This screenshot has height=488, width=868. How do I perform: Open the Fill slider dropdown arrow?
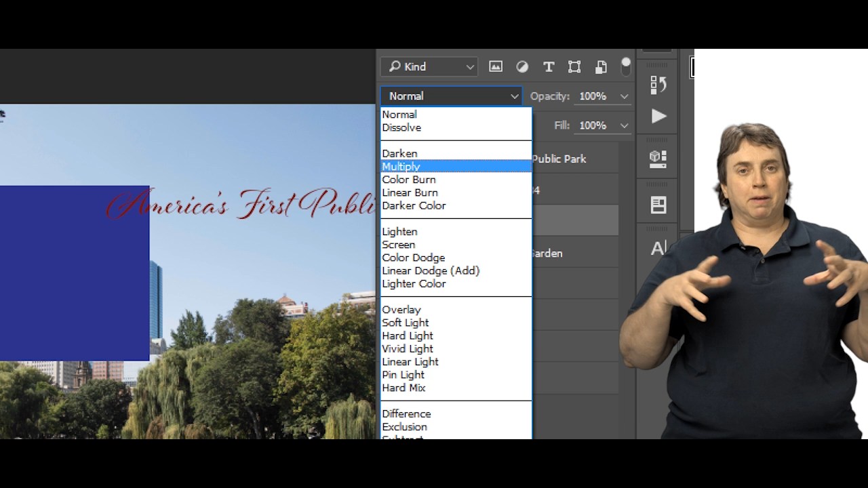point(624,125)
